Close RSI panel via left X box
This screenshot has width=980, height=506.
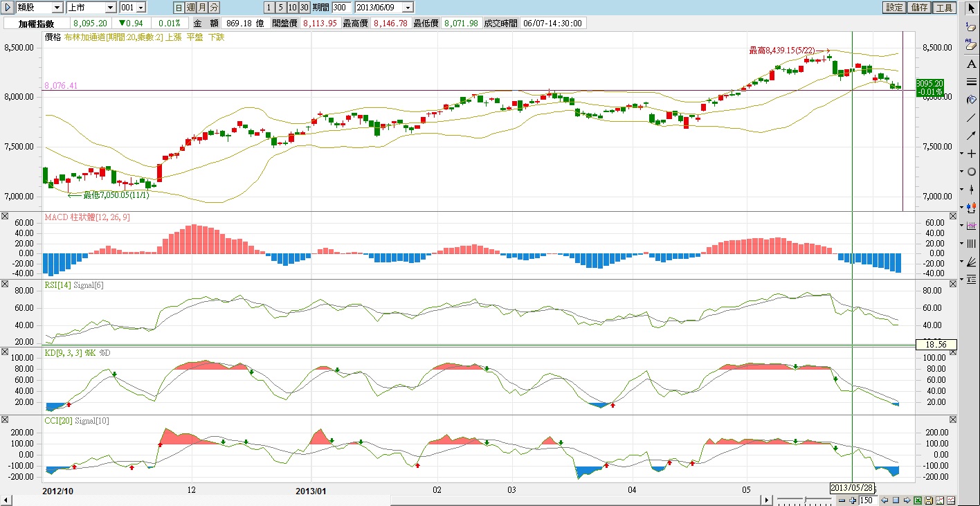4,284
